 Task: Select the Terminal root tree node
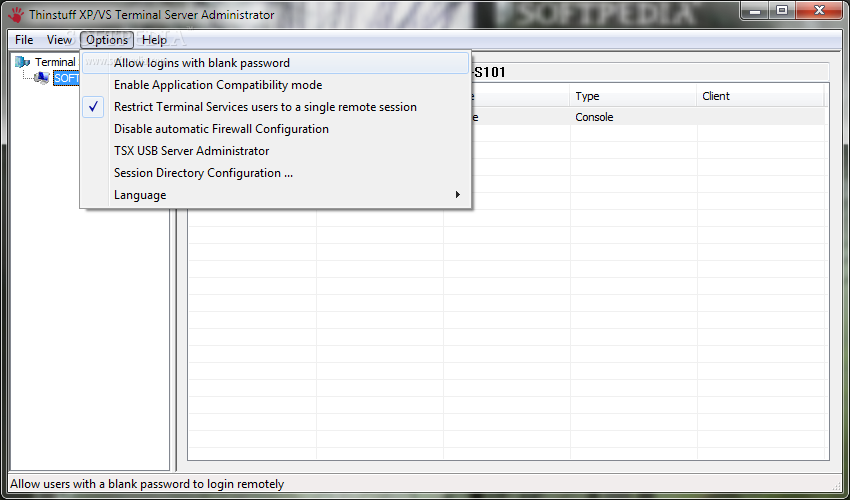click(55, 62)
